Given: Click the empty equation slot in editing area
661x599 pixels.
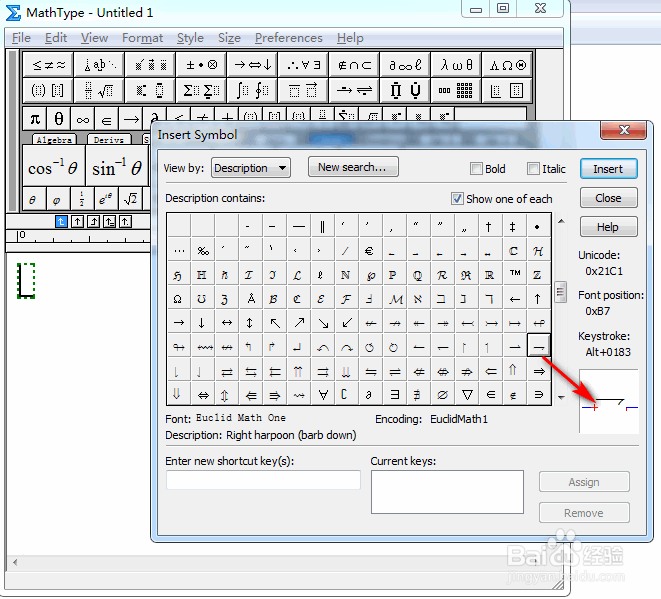Looking at the screenshot, I should click(26, 280).
